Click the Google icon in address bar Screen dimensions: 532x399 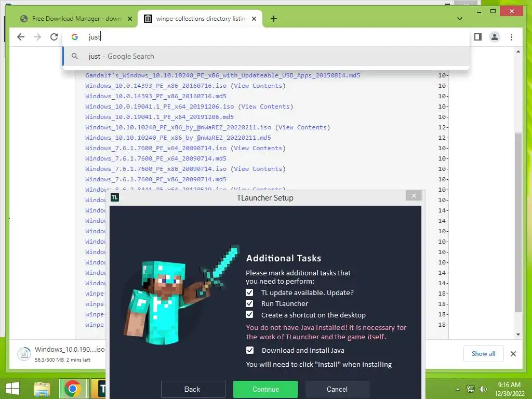point(75,37)
